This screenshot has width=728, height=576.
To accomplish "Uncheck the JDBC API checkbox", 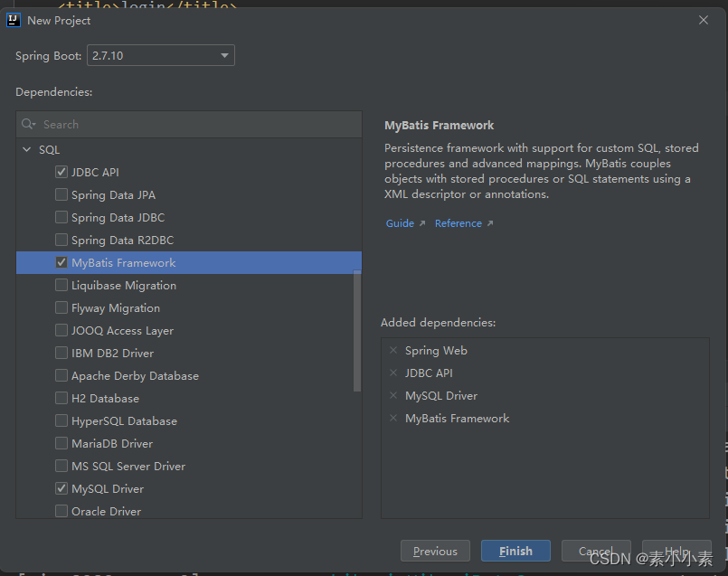I will [61, 172].
